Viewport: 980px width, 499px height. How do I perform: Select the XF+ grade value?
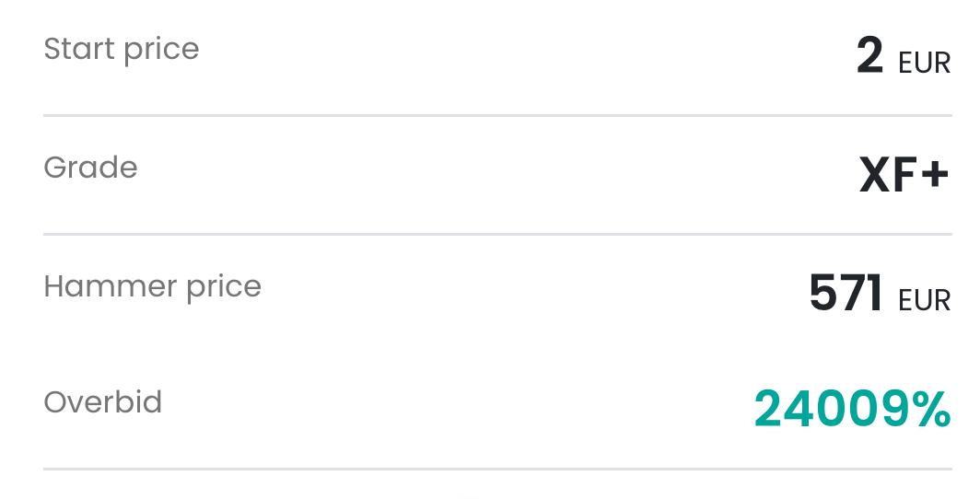tap(904, 175)
